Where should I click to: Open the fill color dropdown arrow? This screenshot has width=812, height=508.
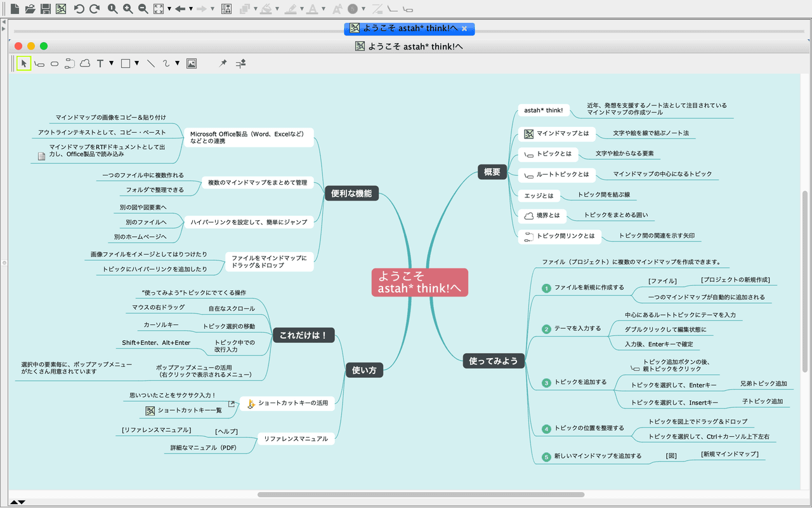tap(278, 9)
